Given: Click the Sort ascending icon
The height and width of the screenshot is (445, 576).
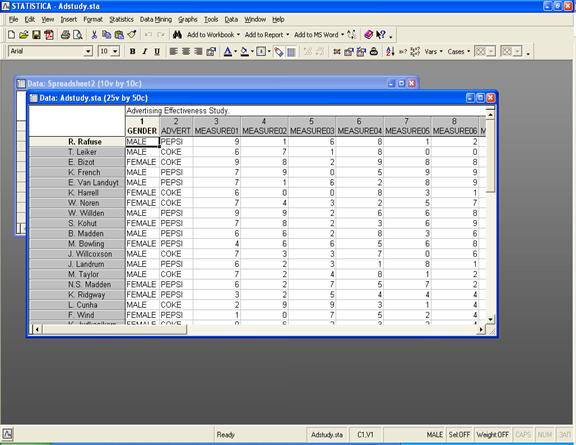Looking at the screenshot, I should point(390,51).
